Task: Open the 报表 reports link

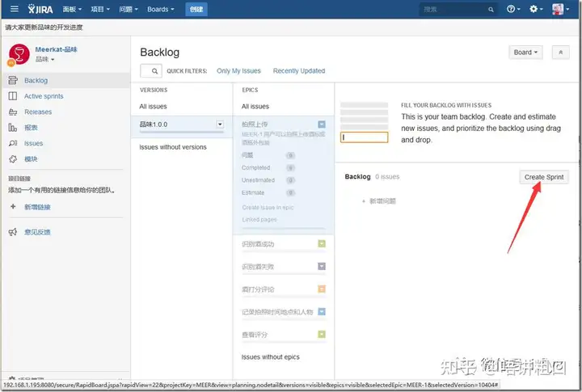Action: 32,128
